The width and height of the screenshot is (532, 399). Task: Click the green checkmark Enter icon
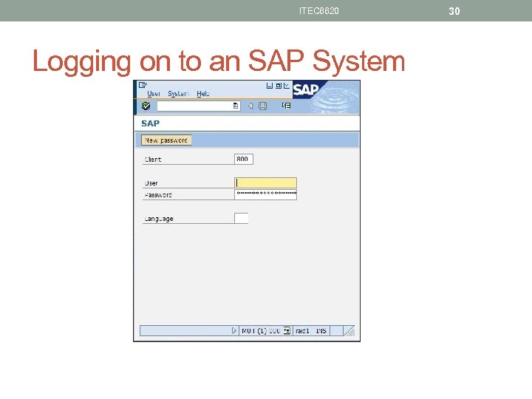146,106
